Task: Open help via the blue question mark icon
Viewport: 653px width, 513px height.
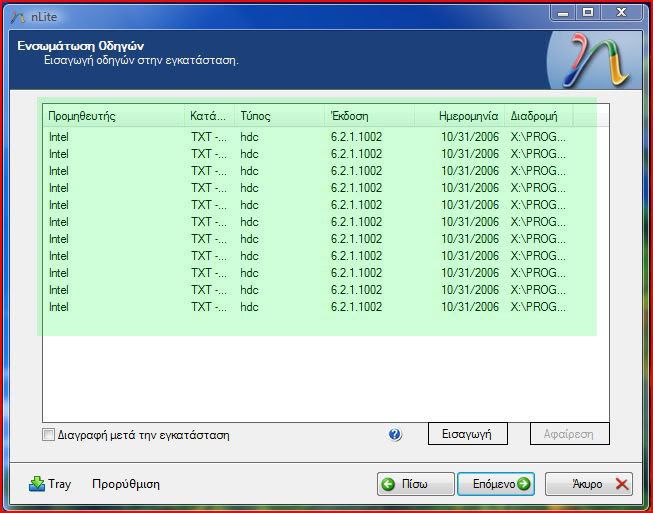Action: point(395,435)
